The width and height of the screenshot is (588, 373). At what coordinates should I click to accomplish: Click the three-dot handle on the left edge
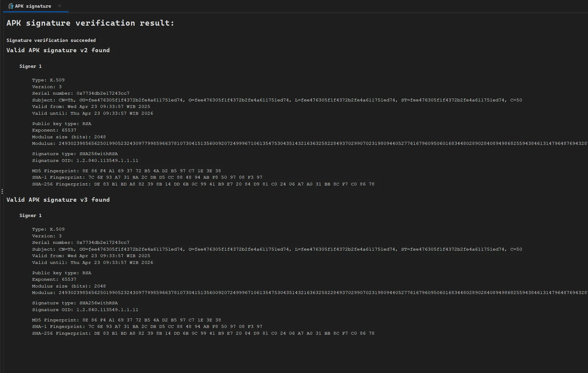pyautogui.click(x=2, y=191)
